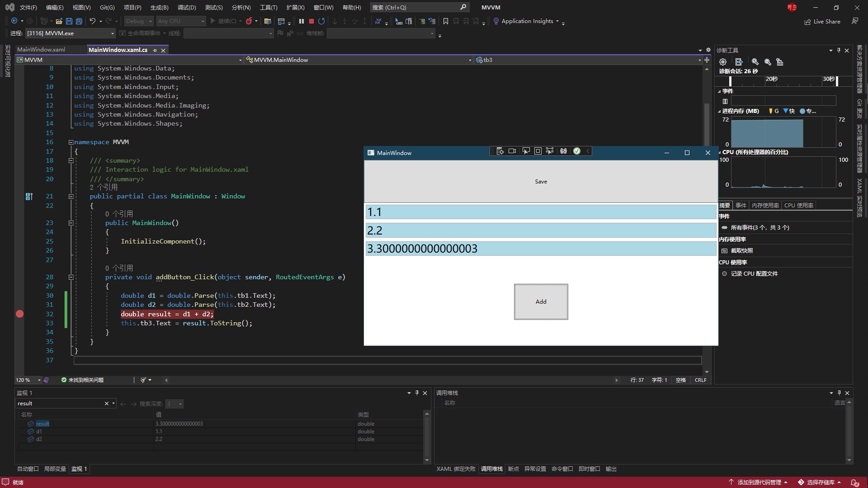Open the Git(G) menu
Viewport: 868px width, 488px height.
(107, 8)
